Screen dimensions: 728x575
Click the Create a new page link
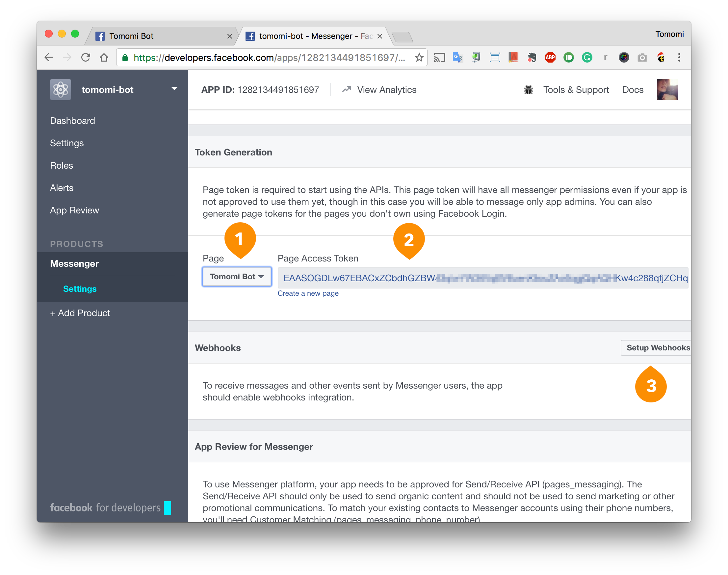(308, 292)
